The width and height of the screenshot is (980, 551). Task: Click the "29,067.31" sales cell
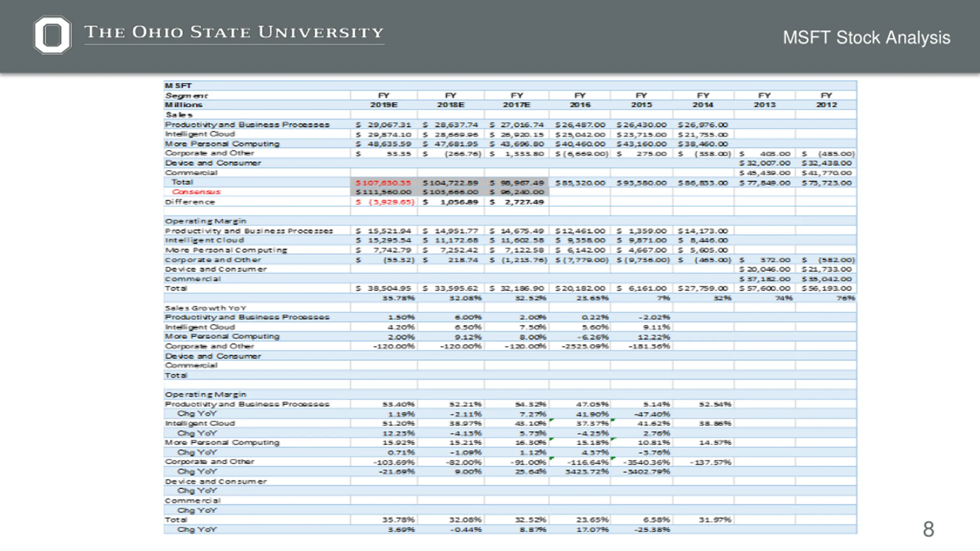pos(389,125)
